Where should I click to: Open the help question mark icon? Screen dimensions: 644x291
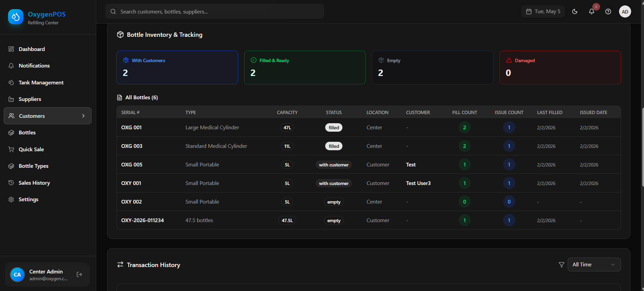[x=608, y=11]
